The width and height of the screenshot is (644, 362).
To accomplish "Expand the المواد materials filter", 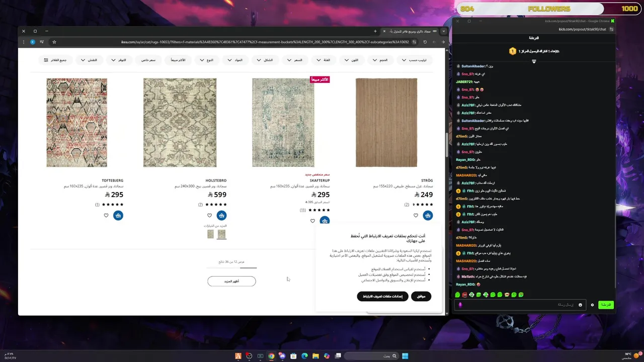I will tap(235, 60).
